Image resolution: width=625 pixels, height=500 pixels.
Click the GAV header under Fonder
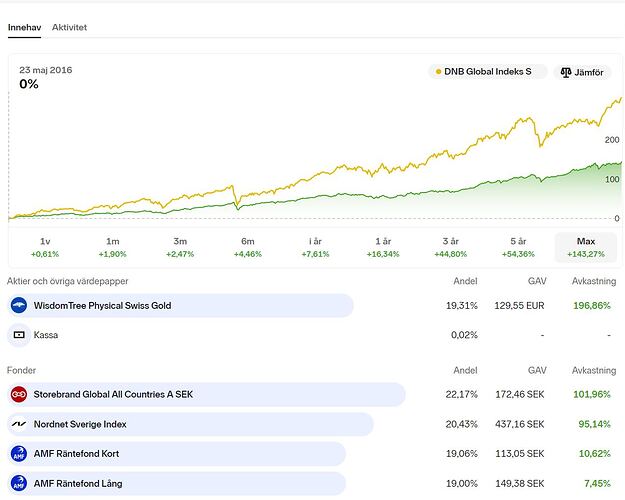537,370
